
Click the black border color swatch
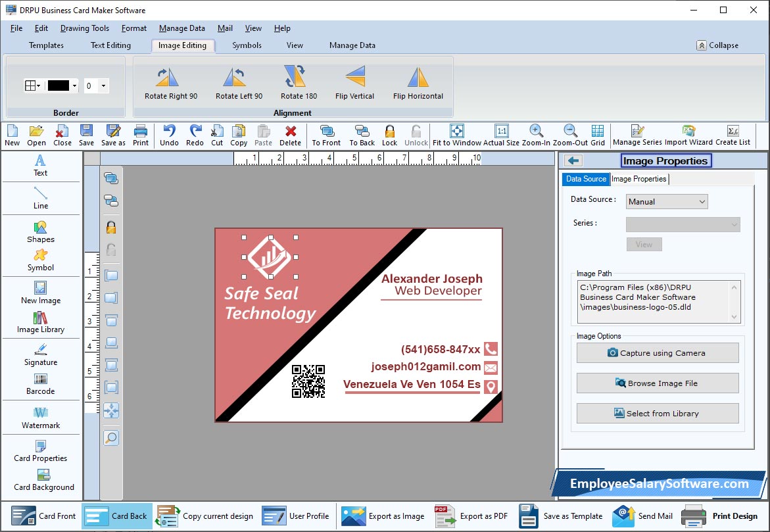(x=59, y=86)
